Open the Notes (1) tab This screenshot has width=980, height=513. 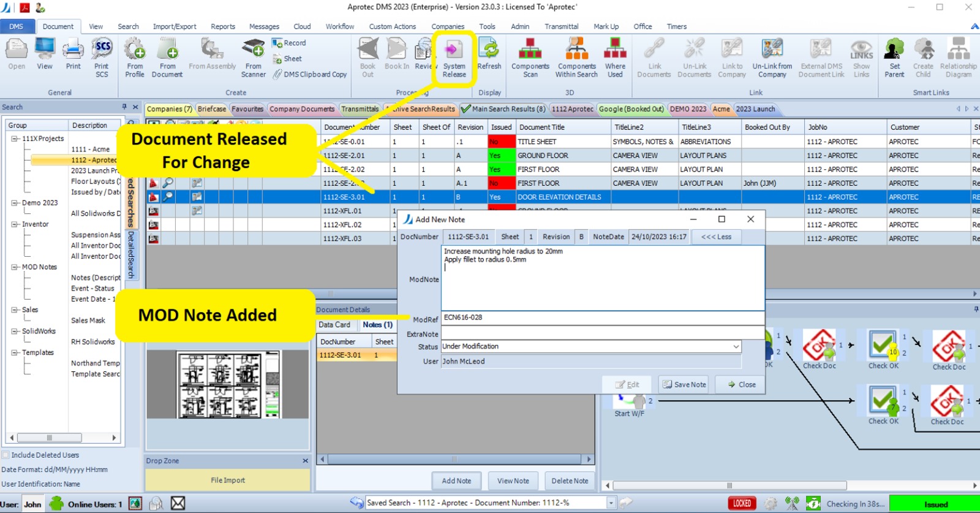pos(377,325)
